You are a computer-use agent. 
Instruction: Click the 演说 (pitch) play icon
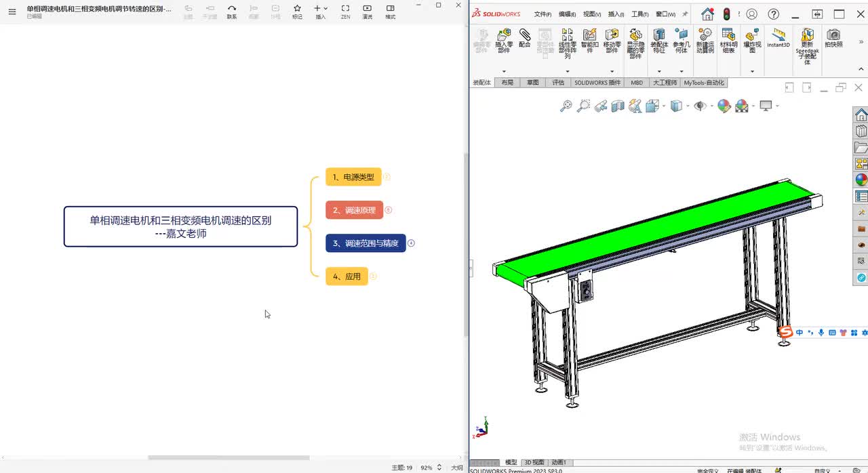pos(368,12)
